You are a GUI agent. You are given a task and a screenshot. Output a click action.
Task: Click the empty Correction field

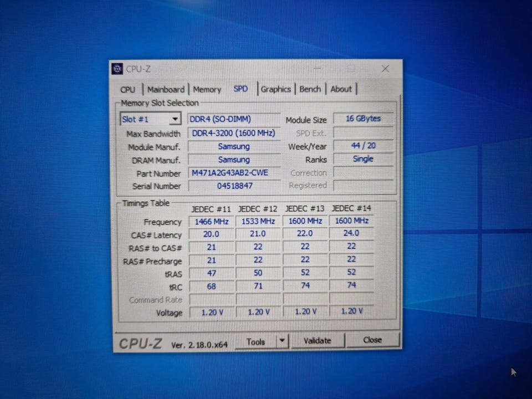pyautogui.click(x=363, y=172)
